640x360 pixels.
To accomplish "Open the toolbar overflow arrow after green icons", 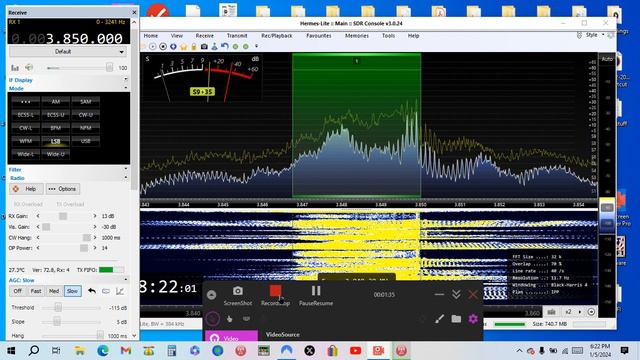I will click(x=256, y=47).
